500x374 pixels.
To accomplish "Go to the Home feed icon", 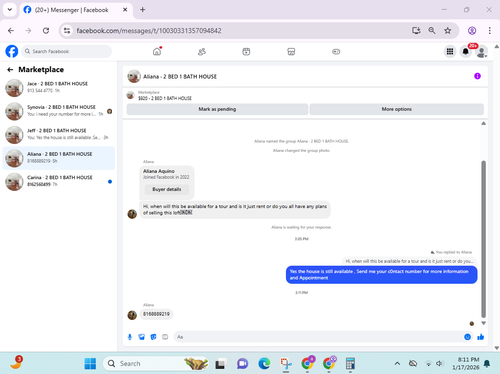I will [x=157, y=51].
